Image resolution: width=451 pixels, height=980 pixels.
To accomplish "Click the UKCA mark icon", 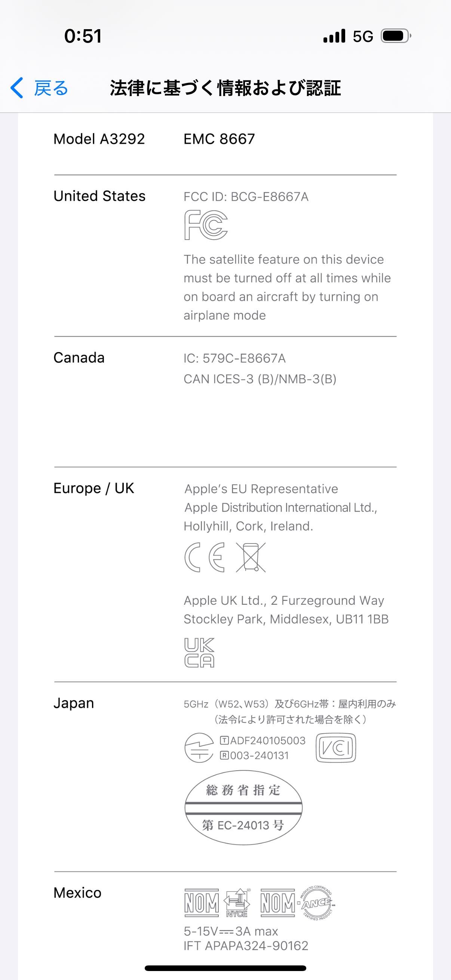I will pos(199,653).
